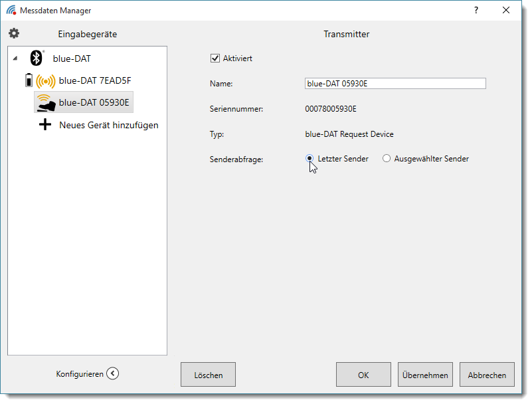Confirm with the OK button
The height and width of the screenshot is (404, 532).
click(x=363, y=375)
